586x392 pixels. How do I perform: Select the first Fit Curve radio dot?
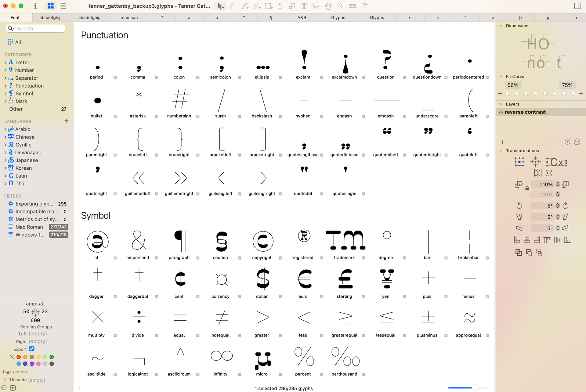pyautogui.click(x=507, y=94)
